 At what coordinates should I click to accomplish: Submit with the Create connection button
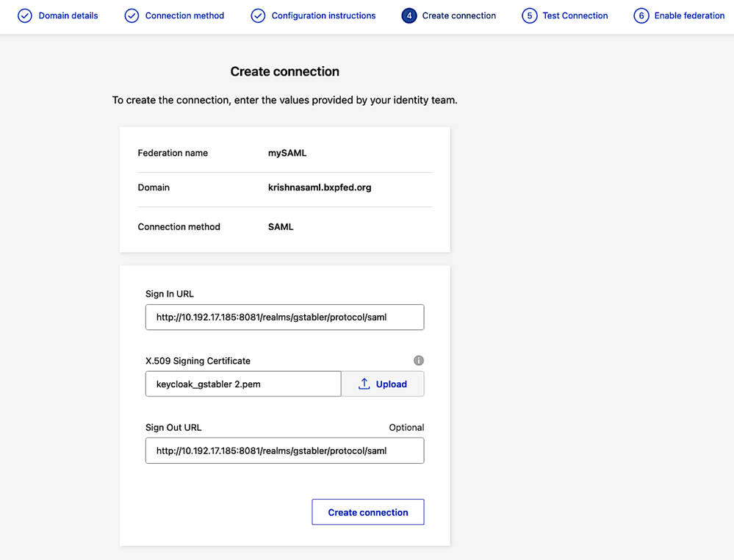[367, 512]
